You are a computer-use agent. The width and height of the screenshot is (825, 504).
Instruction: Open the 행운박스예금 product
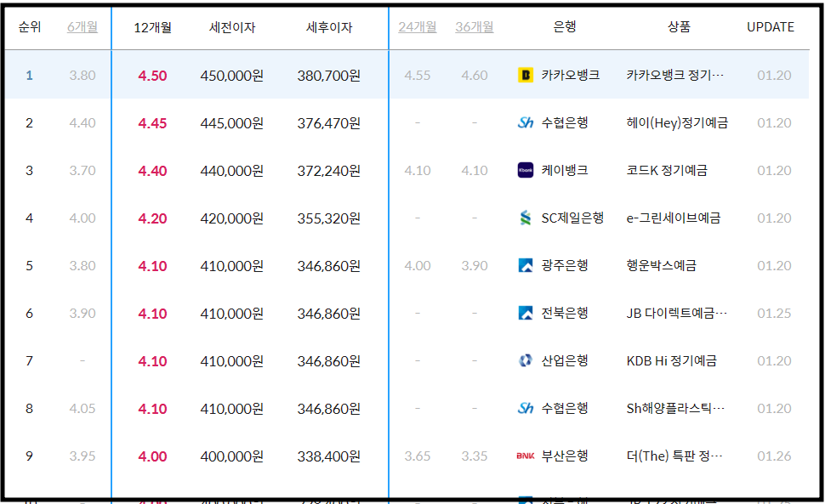(661, 265)
